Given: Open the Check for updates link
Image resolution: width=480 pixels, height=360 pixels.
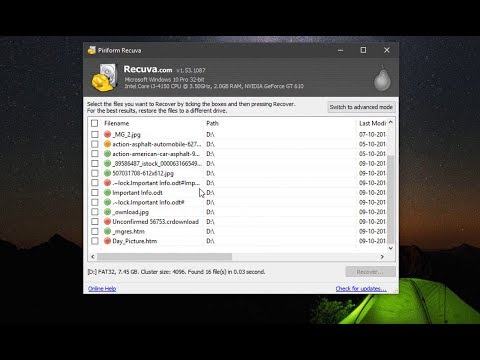Looking at the screenshot, I should click(361, 288).
